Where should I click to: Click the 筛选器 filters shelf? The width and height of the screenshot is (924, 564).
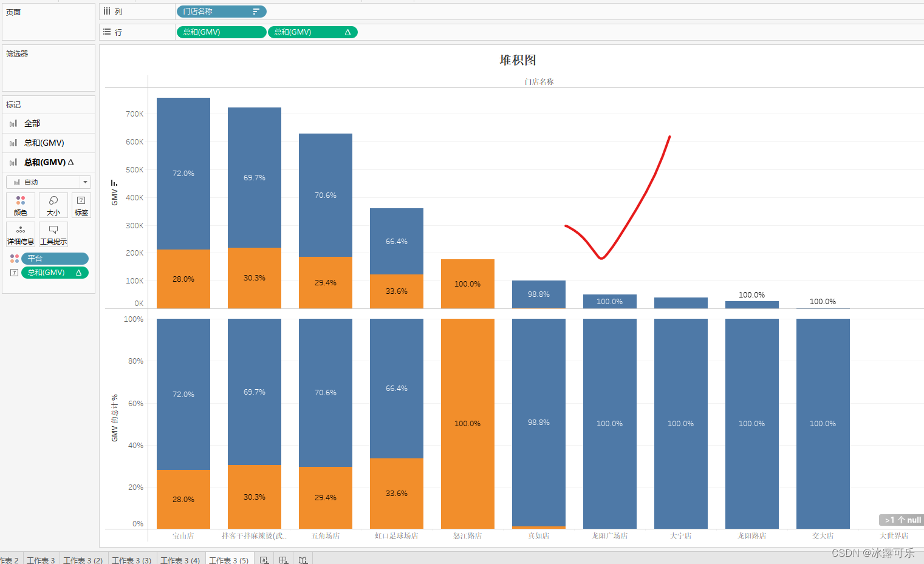(49, 67)
